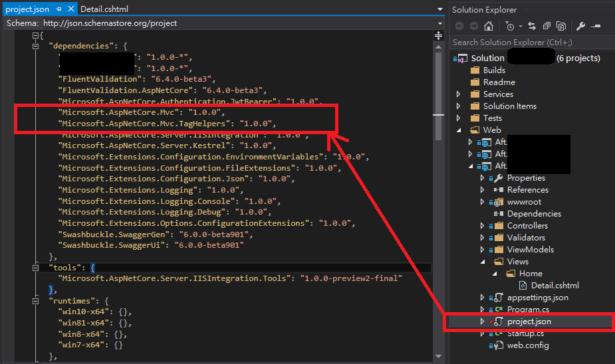Click the Show All Files icon

561,27
